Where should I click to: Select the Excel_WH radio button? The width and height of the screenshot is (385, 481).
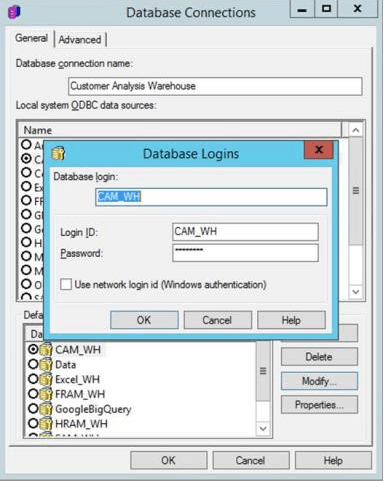(33, 379)
